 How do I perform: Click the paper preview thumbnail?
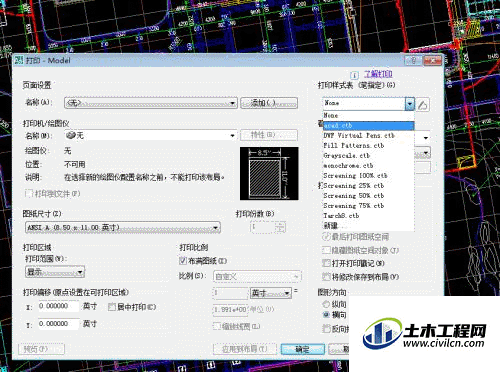pos(269,173)
